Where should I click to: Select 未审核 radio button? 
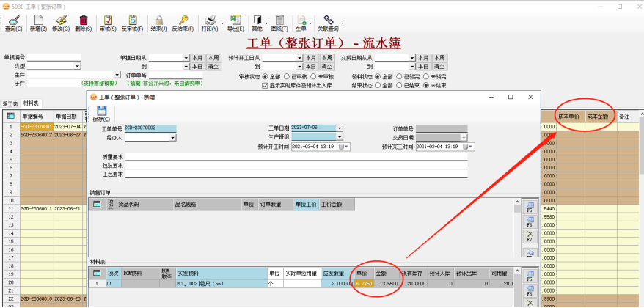pyautogui.click(x=313, y=76)
